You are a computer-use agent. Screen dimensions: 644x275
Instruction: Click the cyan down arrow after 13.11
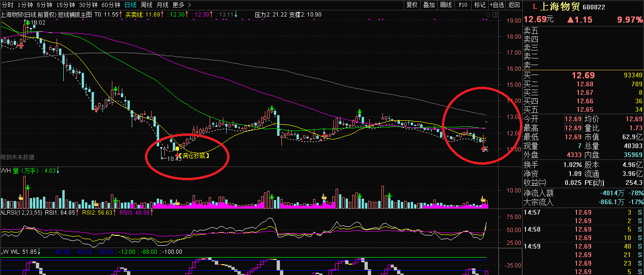point(236,15)
